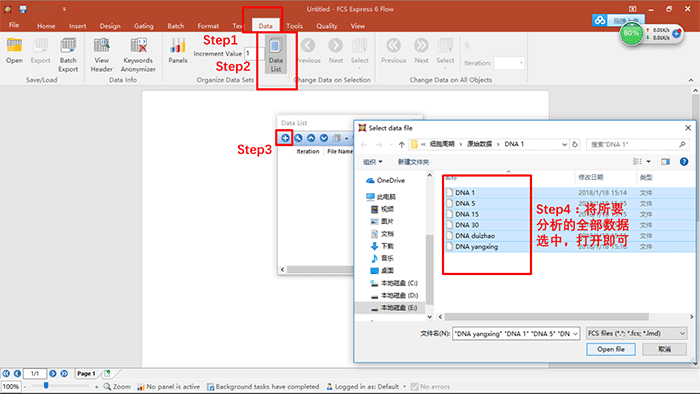
Task: Open the Data List icon in ribbon
Action: [x=275, y=55]
